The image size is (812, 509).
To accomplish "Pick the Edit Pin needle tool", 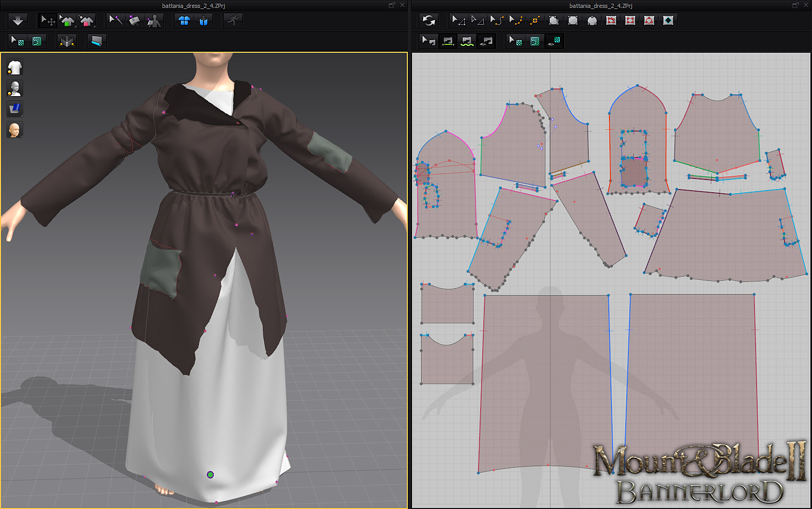I will tap(116, 21).
